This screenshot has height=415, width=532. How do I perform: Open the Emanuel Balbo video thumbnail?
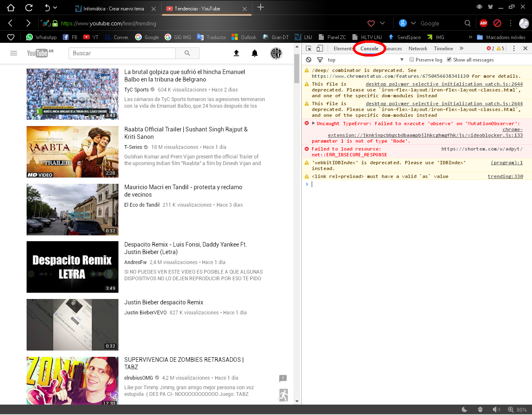pos(72,94)
